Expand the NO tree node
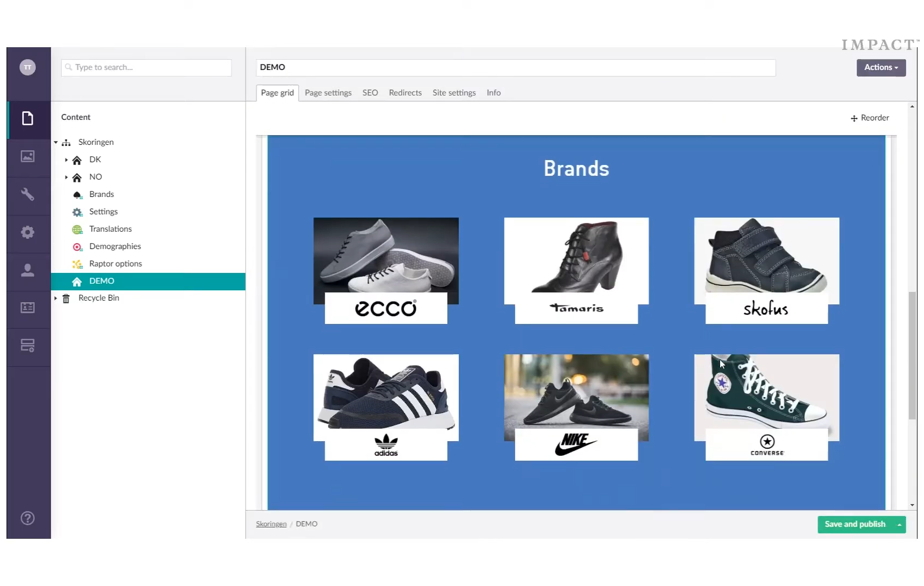The image size is (924, 586). pyautogui.click(x=66, y=177)
